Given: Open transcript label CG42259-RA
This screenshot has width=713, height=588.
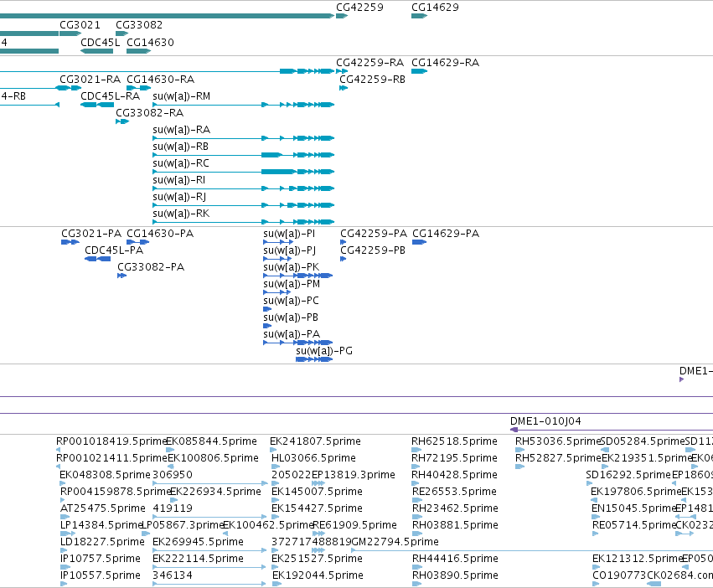Looking at the screenshot, I should [x=369, y=62].
